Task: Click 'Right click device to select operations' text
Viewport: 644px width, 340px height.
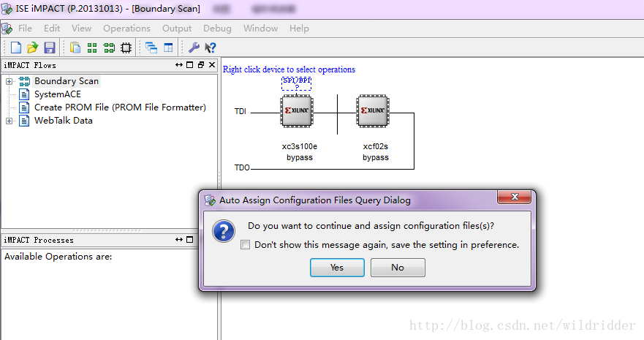Action: (289, 69)
